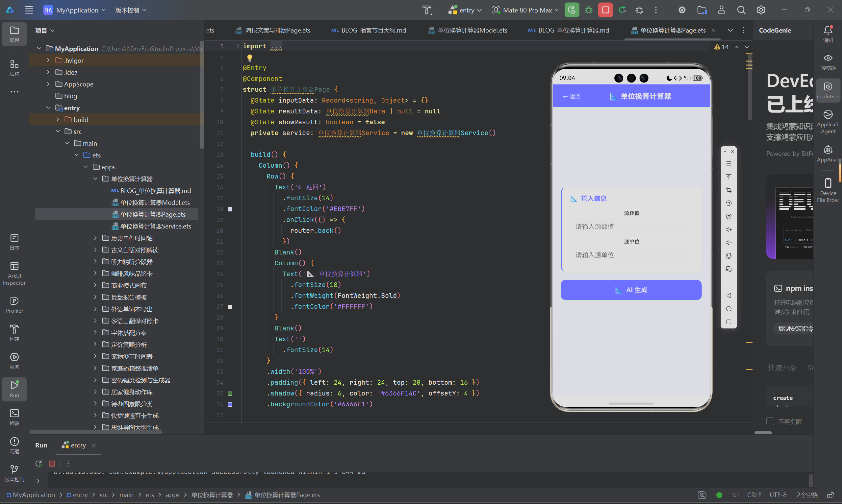Viewport: 842px width, 504px height.
Task: Open the Profiler tool window
Action: tap(14, 305)
